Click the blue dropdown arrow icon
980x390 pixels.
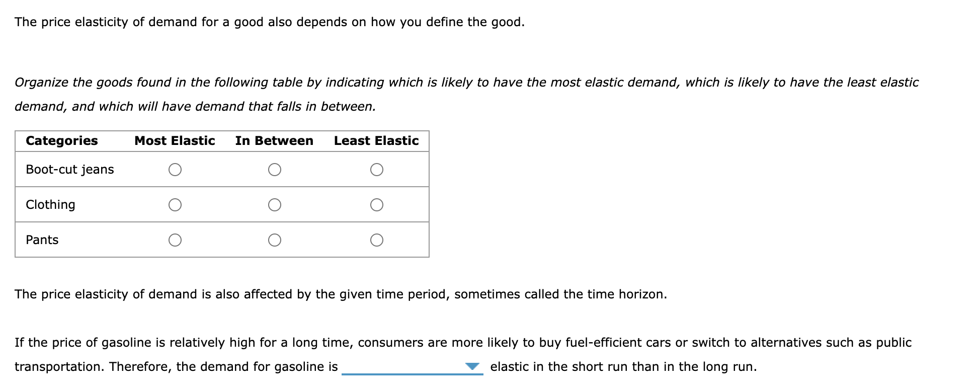click(x=471, y=367)
